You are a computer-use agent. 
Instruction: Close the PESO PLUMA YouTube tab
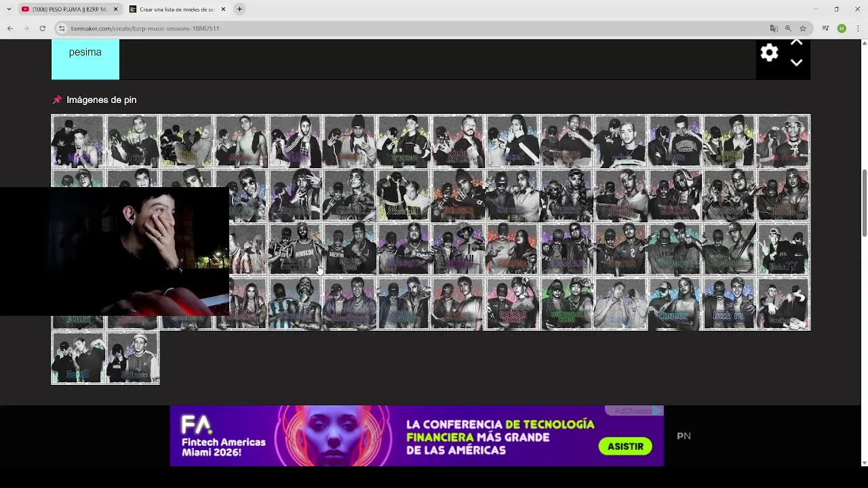[115, 9]
